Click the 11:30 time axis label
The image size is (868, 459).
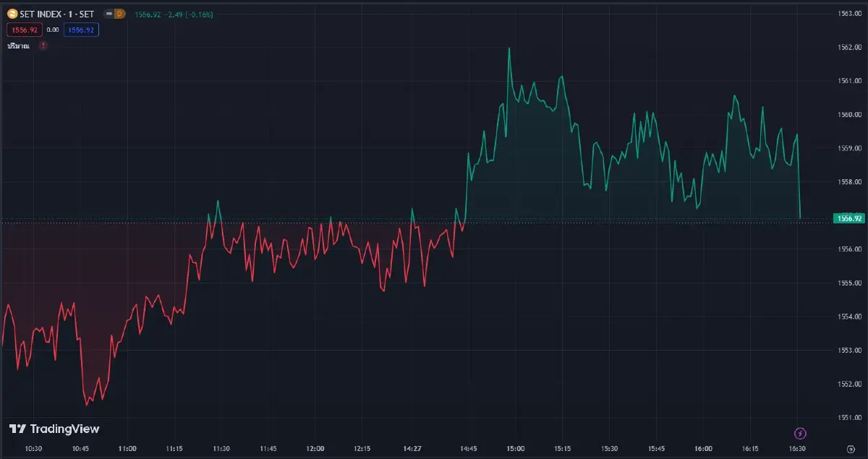point(221,449)
